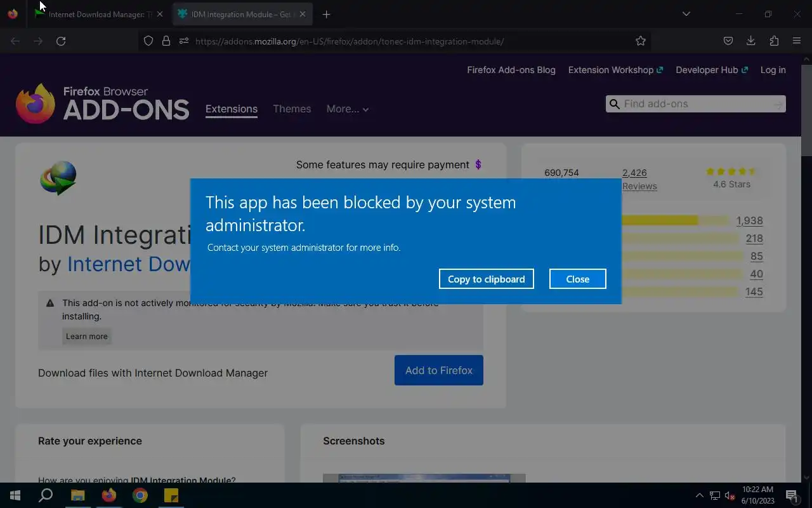
Task: Copy blocked message to clipboard
Action: (x=487, y=279)
